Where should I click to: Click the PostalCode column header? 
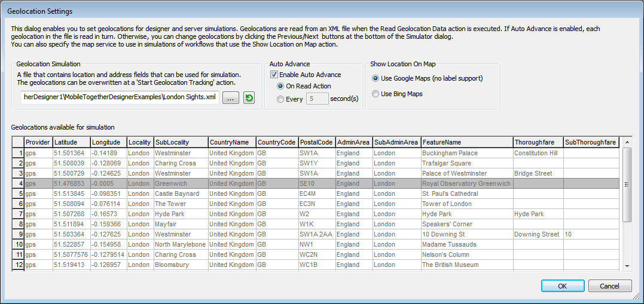click(x=316, y=142)
